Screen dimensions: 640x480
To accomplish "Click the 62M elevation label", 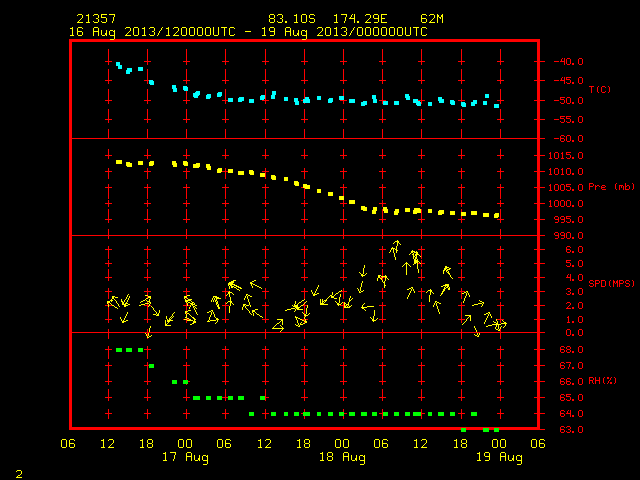I will tap(432, 19).
